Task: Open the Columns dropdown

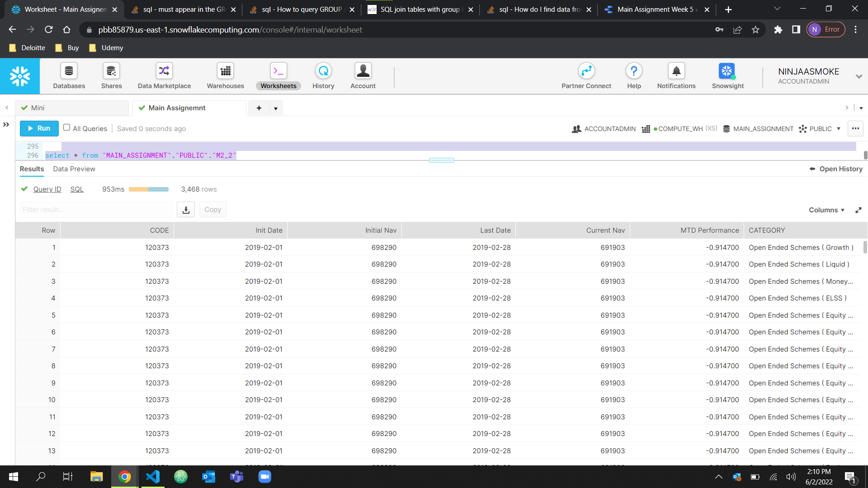Action: 826,210
